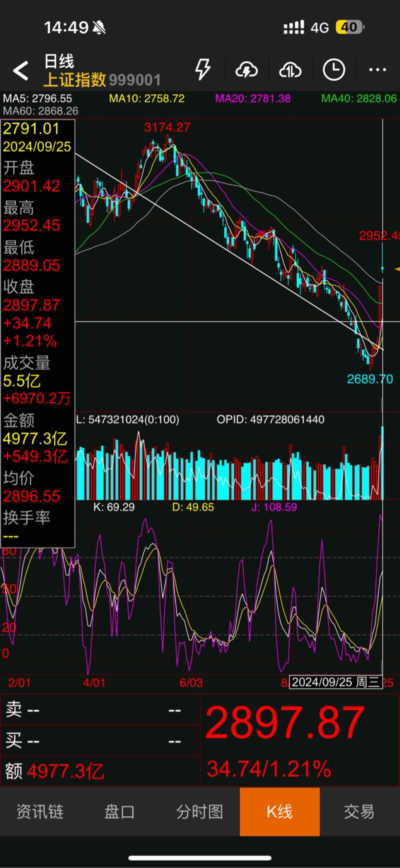Tap the back arrow icon

(20, 70)
